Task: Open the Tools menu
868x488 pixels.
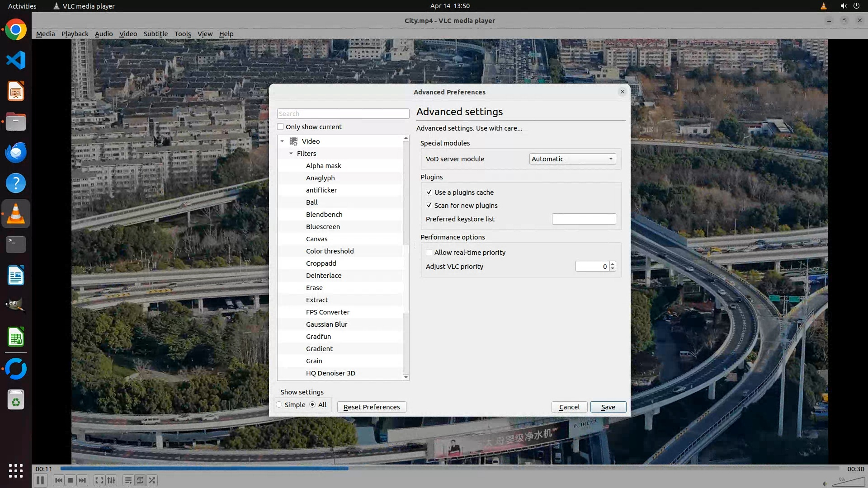Action: click(183, 34)
